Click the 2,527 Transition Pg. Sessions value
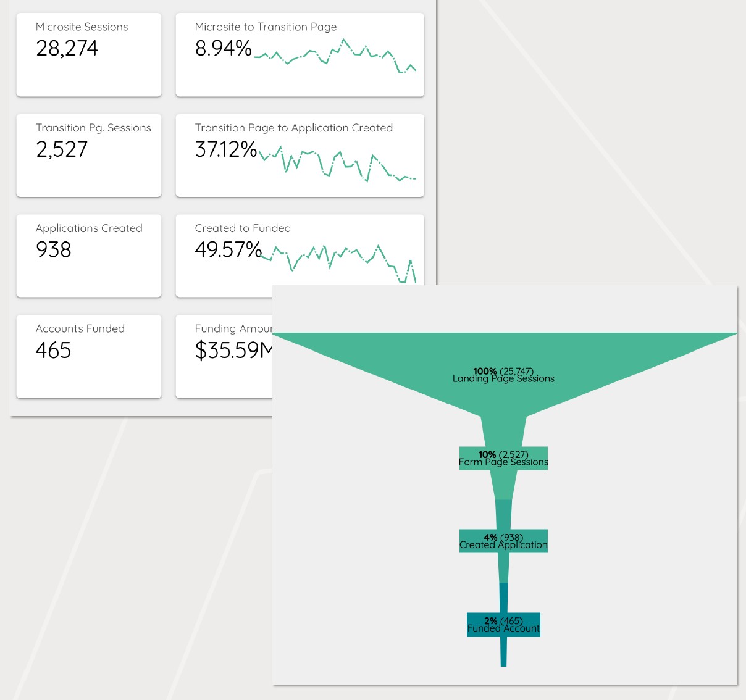 [x=62, y=149]
